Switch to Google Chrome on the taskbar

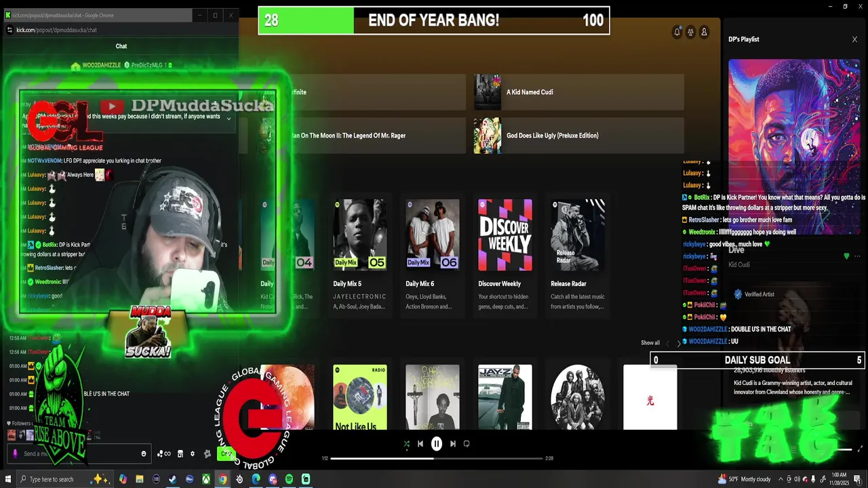(222, 479)
